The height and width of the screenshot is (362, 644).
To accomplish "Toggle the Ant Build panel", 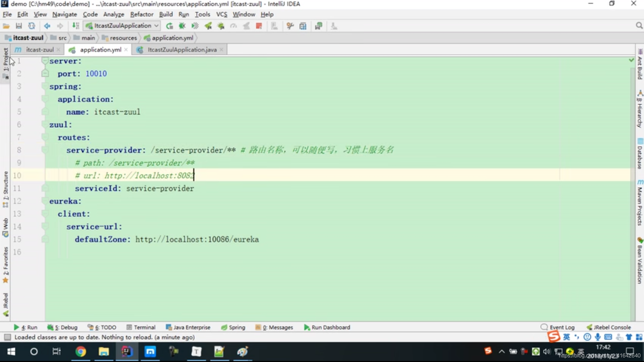I will coord(640,64).
